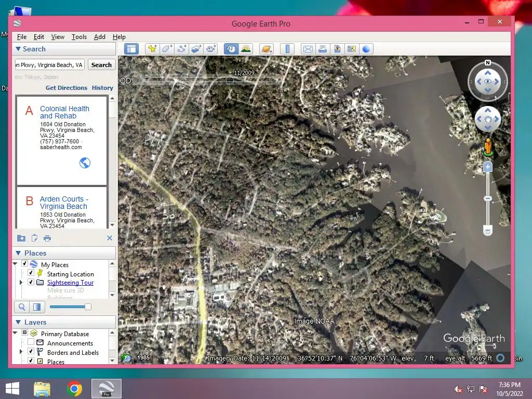Image resolution: width=532 pixels, height=399 pixels.
Task: View location in Google Maps icon
Action: pos(352,49)
